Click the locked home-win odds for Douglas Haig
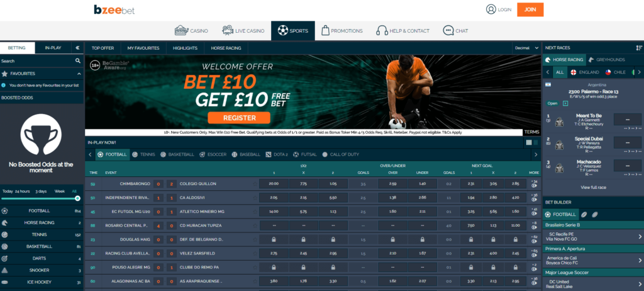644x291 pixels. [x=274, y=239]
